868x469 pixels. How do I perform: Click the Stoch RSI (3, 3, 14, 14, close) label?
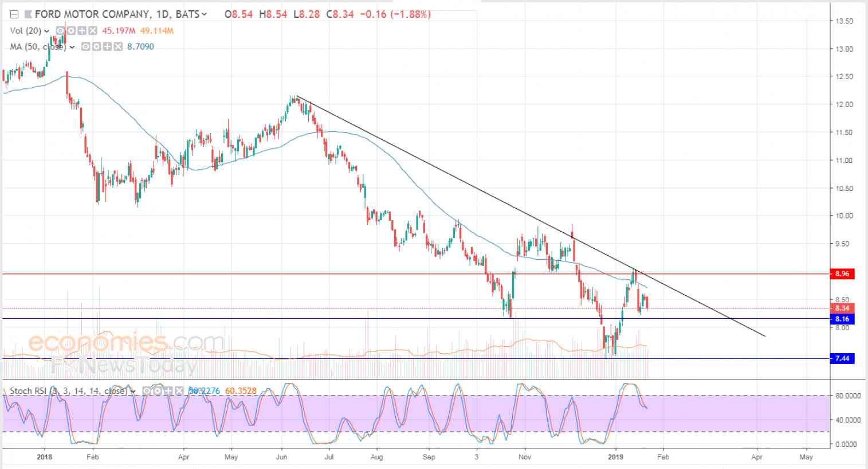click(x=69, y=392)
